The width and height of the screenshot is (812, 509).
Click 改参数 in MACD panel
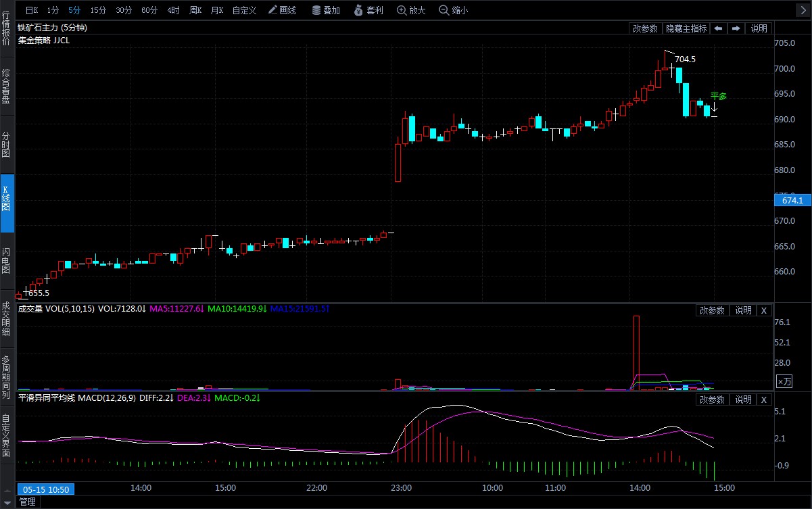(712, 399)
